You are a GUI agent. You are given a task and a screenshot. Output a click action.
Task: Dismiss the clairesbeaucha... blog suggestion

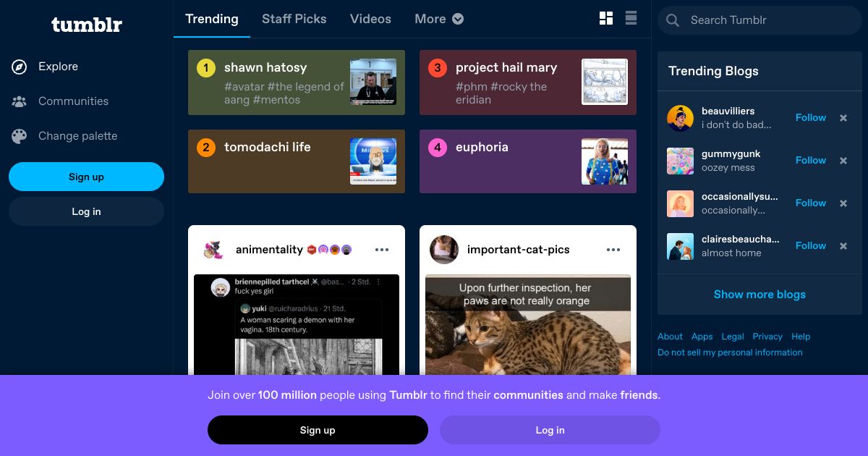coord(843,246)
